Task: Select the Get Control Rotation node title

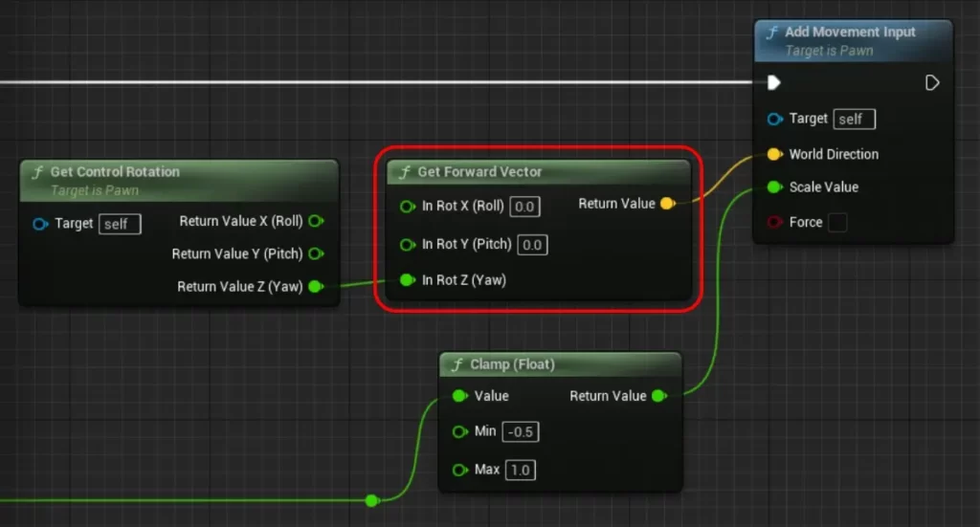Action: click(x=115, y=172)
